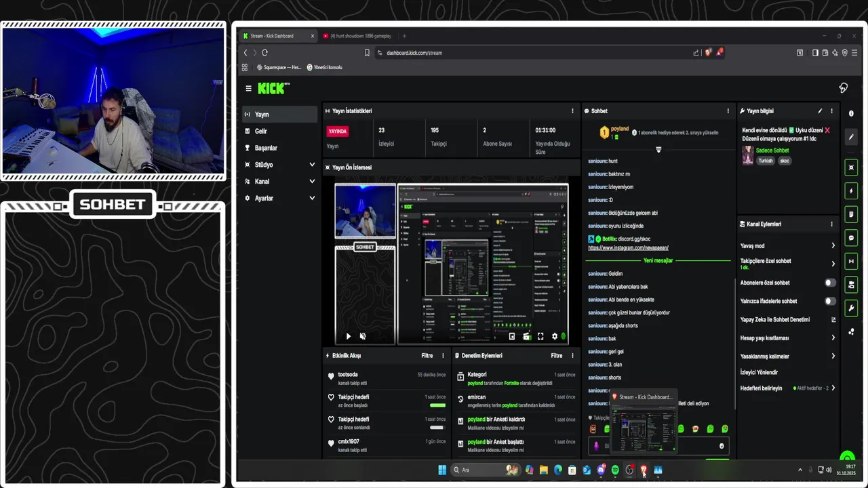Select Gelir in the sidebar
The width and height of the screenshot is (868, 488).
click(x=279, y=131)
